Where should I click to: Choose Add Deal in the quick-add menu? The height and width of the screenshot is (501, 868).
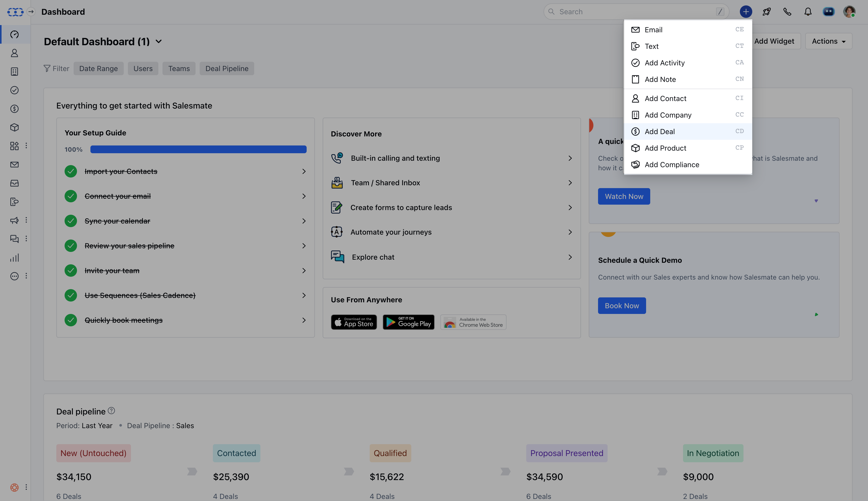tap(688, 132)
